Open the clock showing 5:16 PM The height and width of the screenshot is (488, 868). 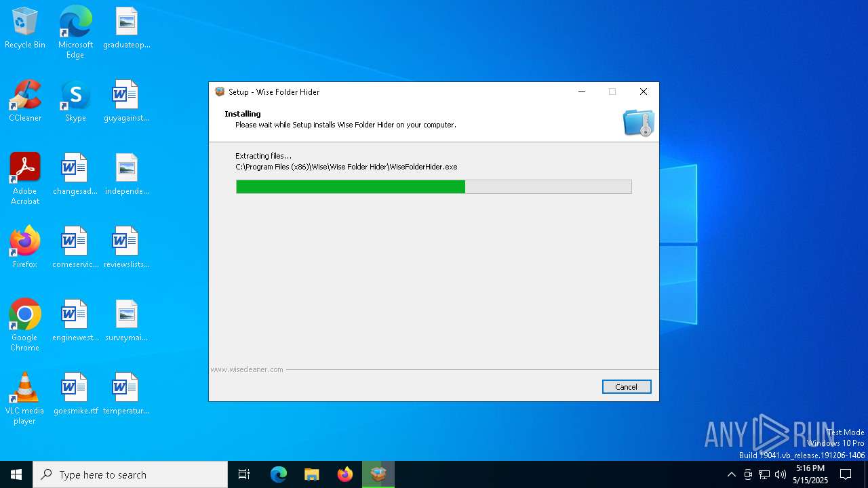(x=810, y=474)
